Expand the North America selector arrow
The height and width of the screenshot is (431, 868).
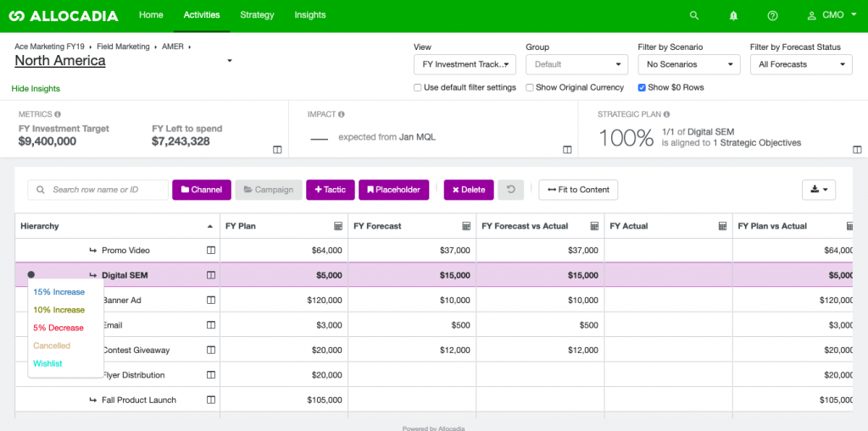[x=230, y=61]
